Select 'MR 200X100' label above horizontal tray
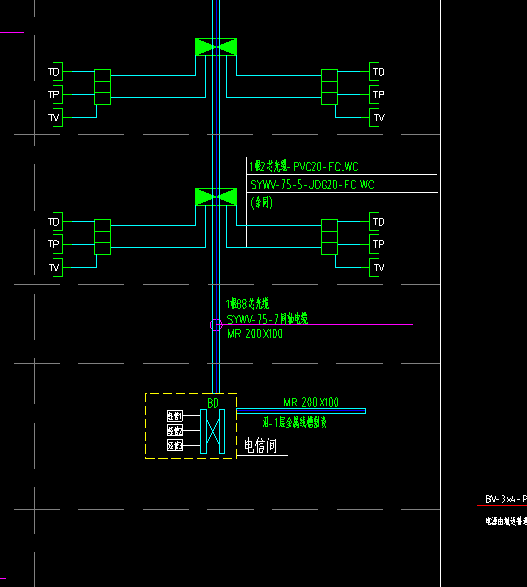 311,402
